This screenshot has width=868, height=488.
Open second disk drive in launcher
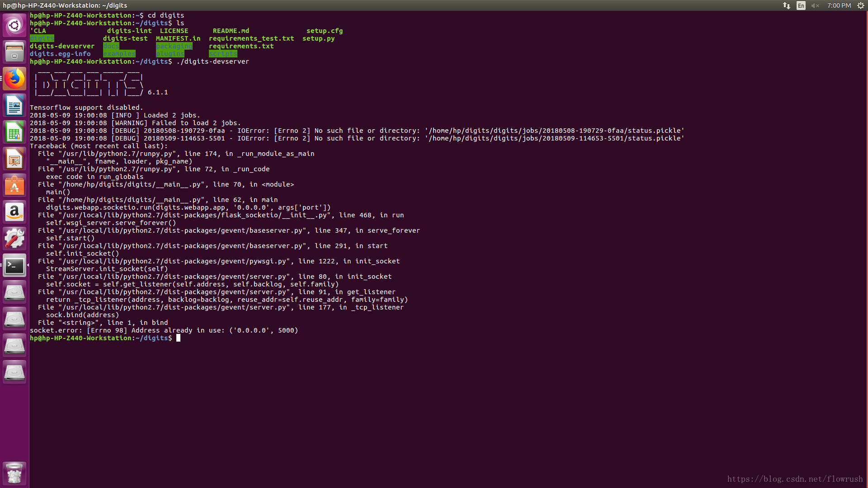(14, 319)
